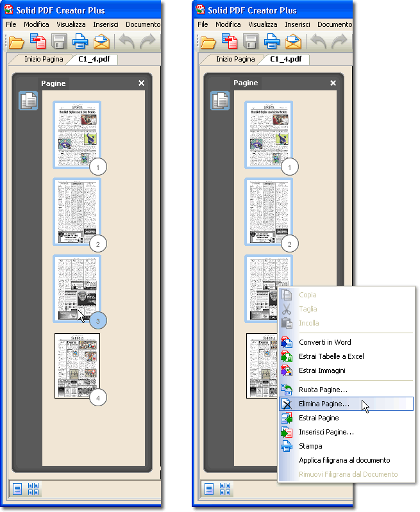The image size is (420, 512).
Task: Select page 2 thumbnail in right window
Action: pos(269,211)
